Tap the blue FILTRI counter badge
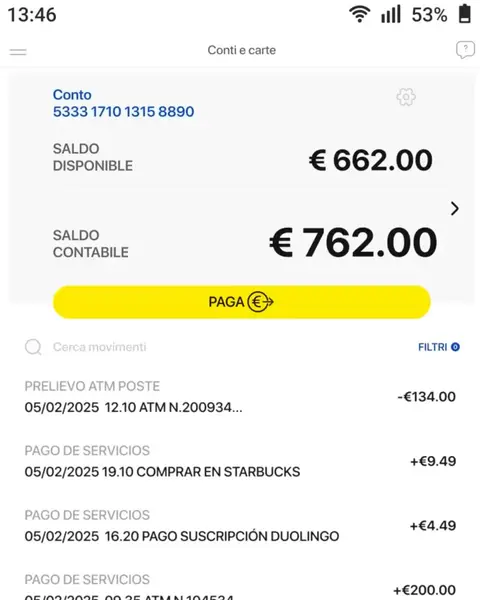This screenshot has height=600, width=480. point(455,347)
